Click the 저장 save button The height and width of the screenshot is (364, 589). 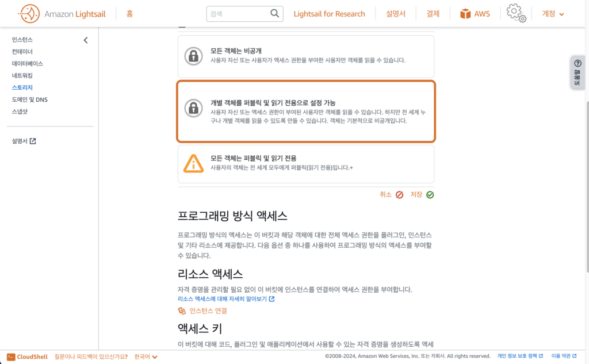click(x=422, y=194)
